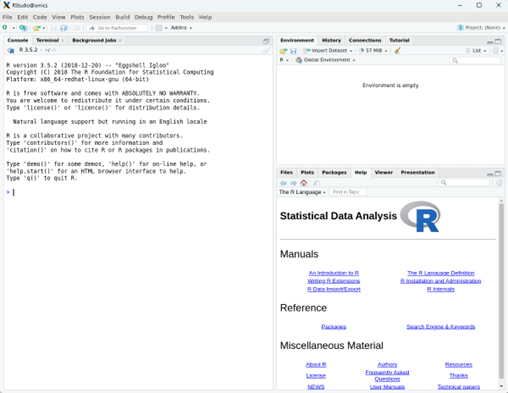Screen dimensions: 508x393
Task: Click the Create a Project icon
Action: (x=23, y=28)
